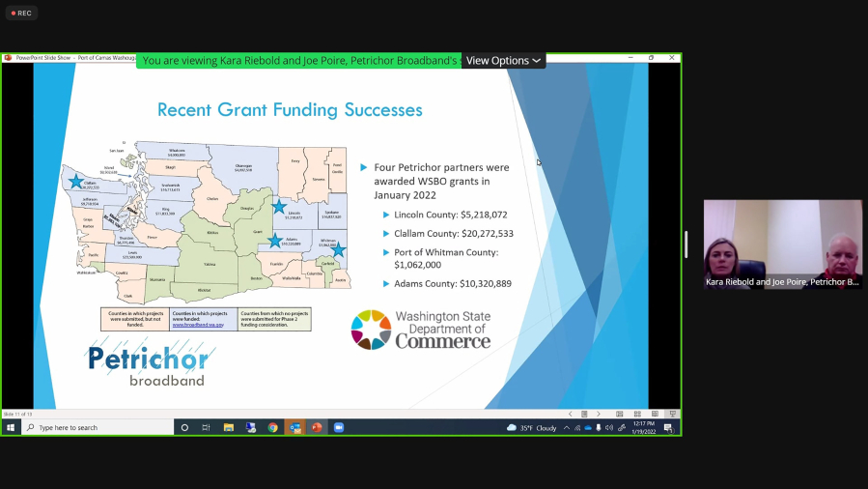The height and width of the screenshot is (489, 868).
Task: Click the 35°F Cloudy weather widget
Action: pyautogui.click(x=531, y=427)
